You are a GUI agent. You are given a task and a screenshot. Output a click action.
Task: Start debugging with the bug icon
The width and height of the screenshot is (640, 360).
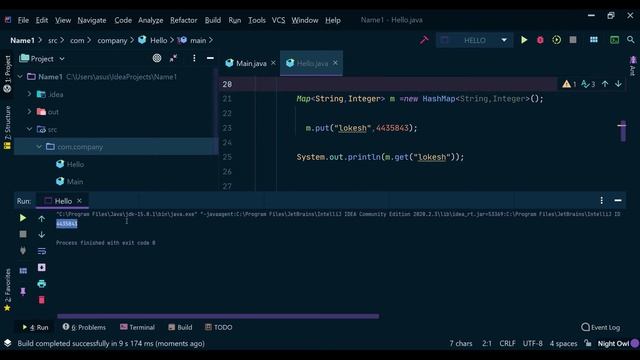(x=540, y=40)
